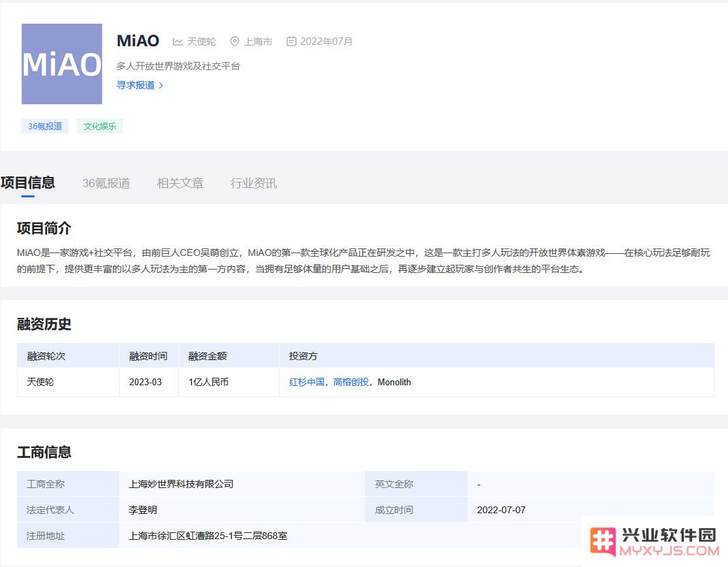Open the 行业资讯 tab
Screen dimensions: 728x567
(x=254, y=183)
